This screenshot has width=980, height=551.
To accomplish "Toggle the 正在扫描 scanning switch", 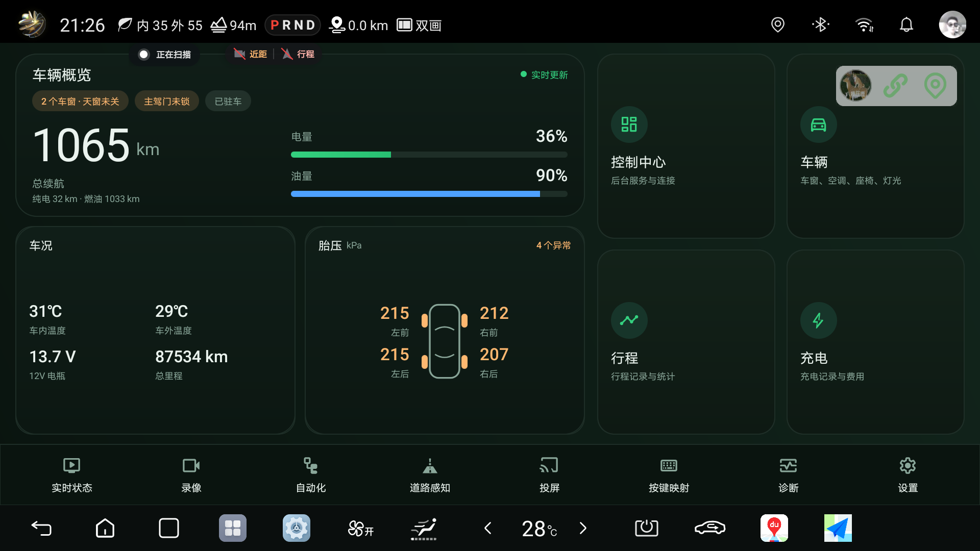I will pyautogui.click(x=164, y=55).
